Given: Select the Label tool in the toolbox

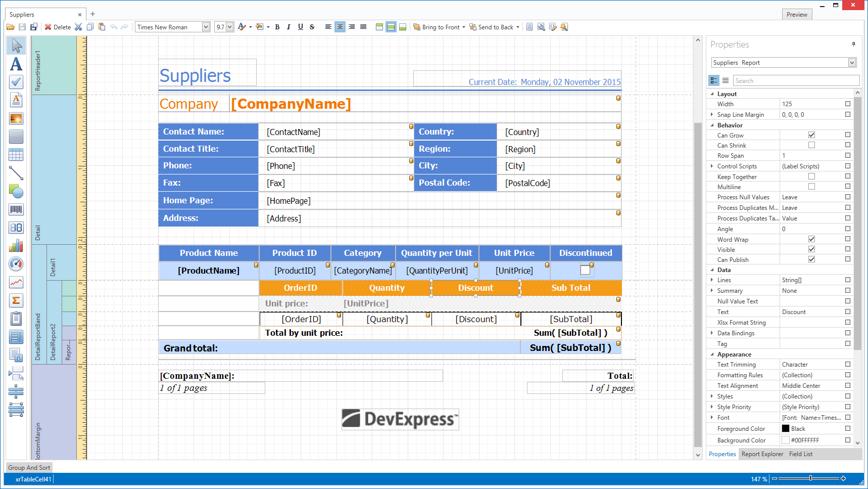Looking at the screenshot, I should click(16, 64).
